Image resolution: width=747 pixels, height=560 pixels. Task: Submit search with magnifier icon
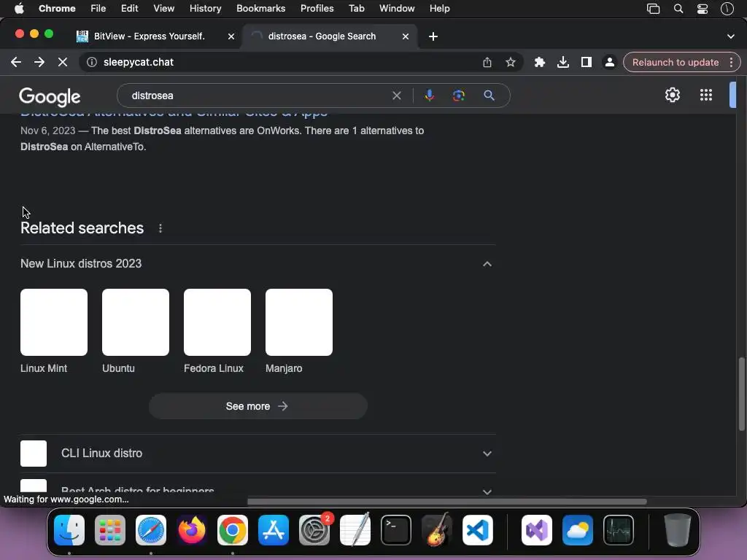[489, 96]
